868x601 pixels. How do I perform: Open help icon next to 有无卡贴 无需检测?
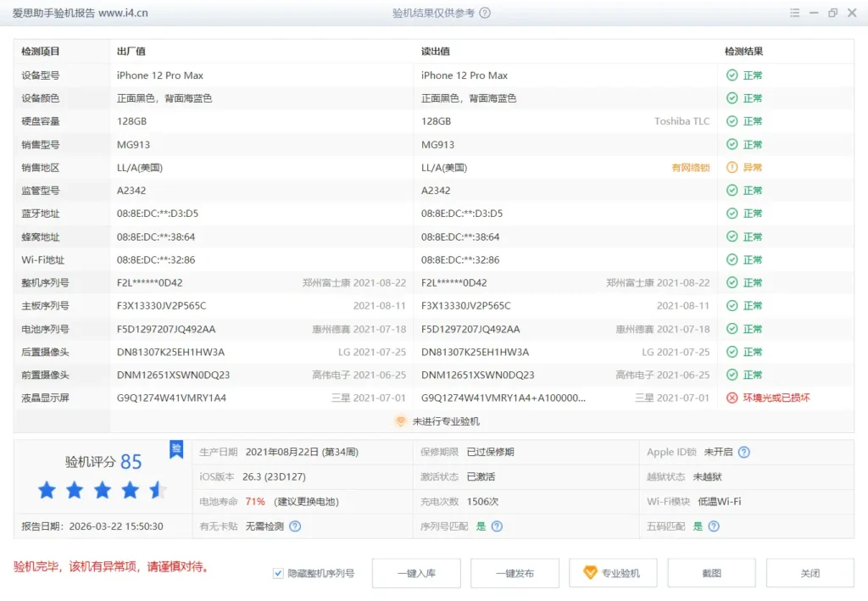coord(295,526)
